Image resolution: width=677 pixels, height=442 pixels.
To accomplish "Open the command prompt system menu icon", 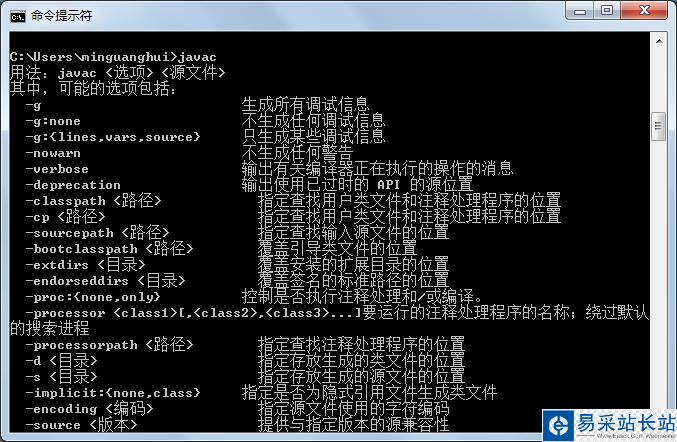I will [x=18, y=16].
